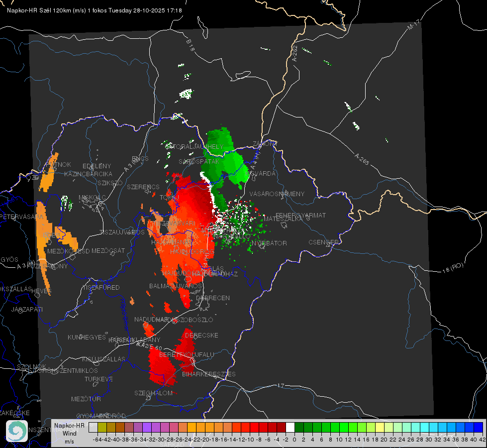Click the KISÚJSZÁLLÁS label

(x=104, y=359)
